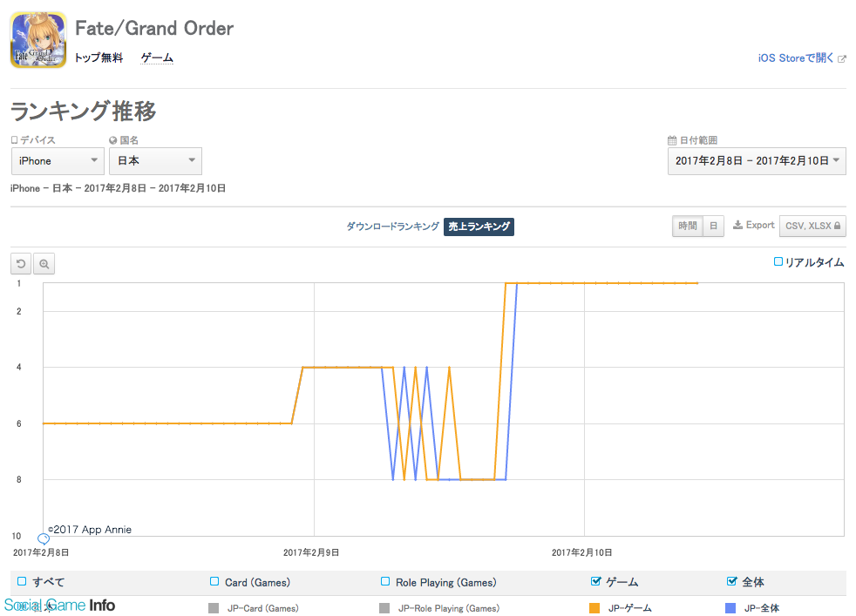
Task: Switch to ダウンロードランキング tab
Action: (x=392, y=227)
